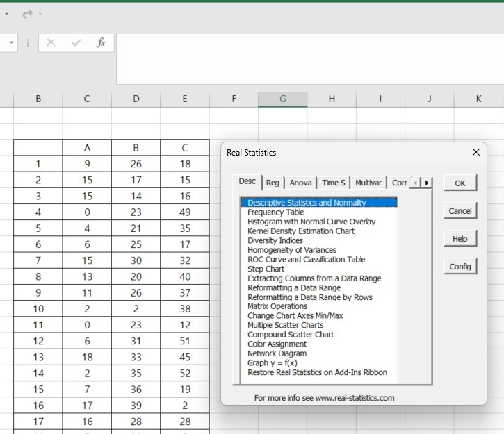Switch to the Anova tab
The image size is (504, 434).
[300, 183]
